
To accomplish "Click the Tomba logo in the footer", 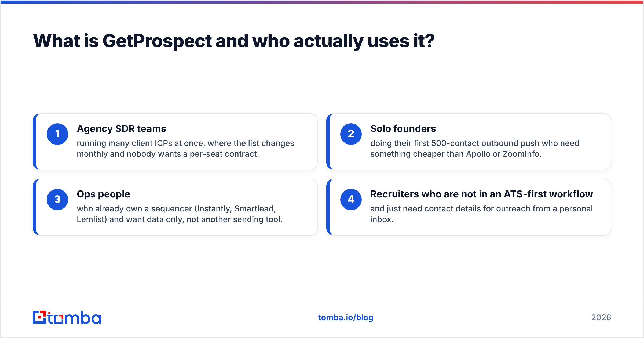I will point(67,317).
